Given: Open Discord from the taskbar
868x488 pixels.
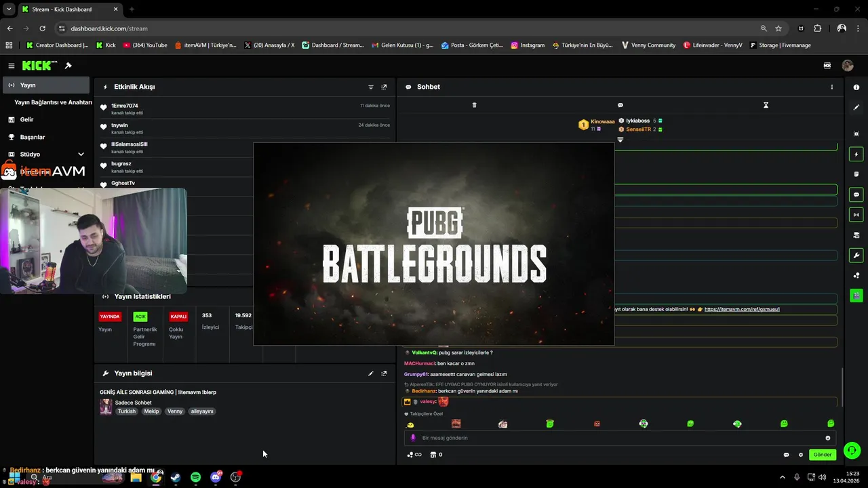Looking at the screenshot, I should click(216, 477).
